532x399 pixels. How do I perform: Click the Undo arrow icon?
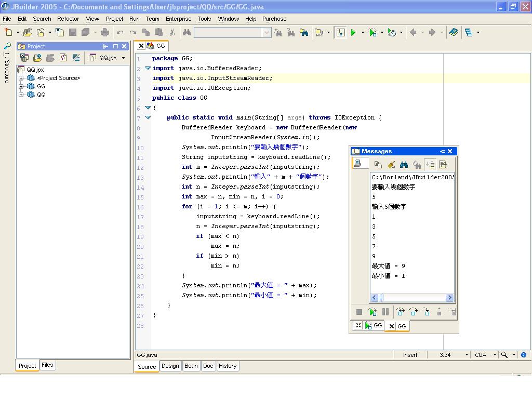(120, 32)
